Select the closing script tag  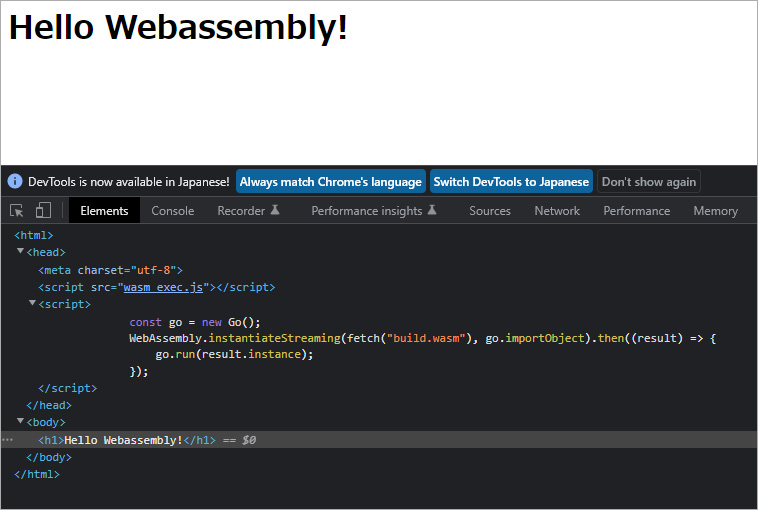tap(68, 388)
